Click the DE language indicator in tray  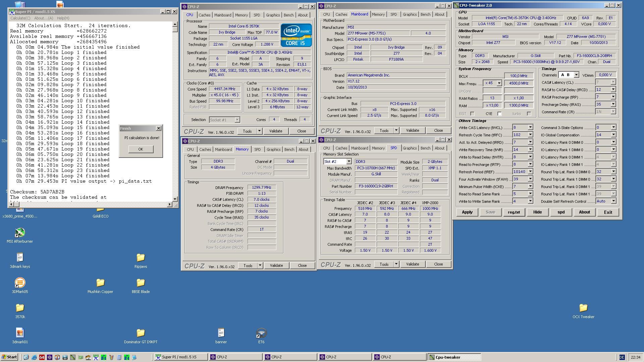click(622, 357)
